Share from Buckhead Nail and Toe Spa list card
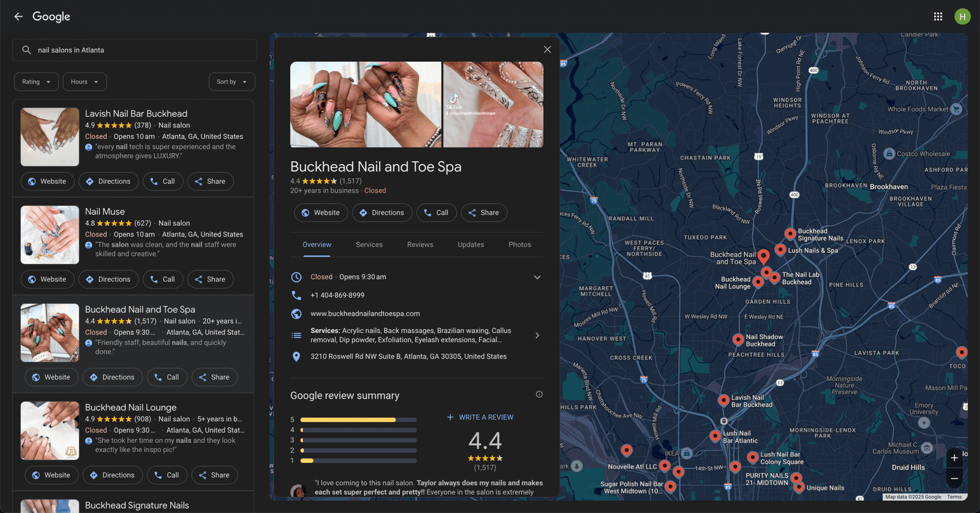Image resolution: width=980 pixels, height=513 pixels. click(x=214, y=377)
